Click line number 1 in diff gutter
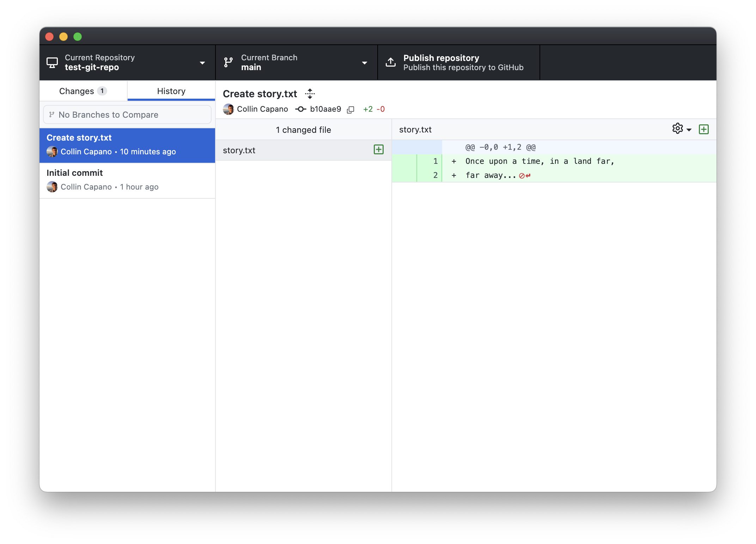This screenshot has width=756, height=544. click(x=435, y=161)
